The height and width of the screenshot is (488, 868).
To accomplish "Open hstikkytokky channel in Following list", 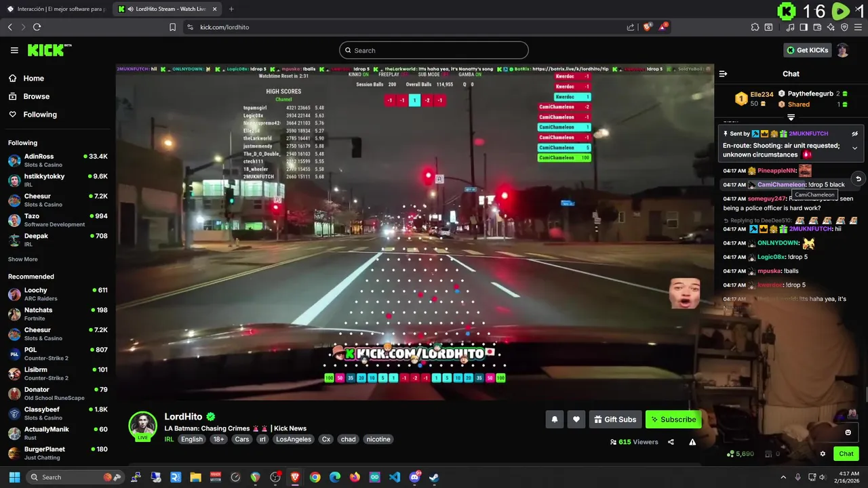I will click(58, 180).
